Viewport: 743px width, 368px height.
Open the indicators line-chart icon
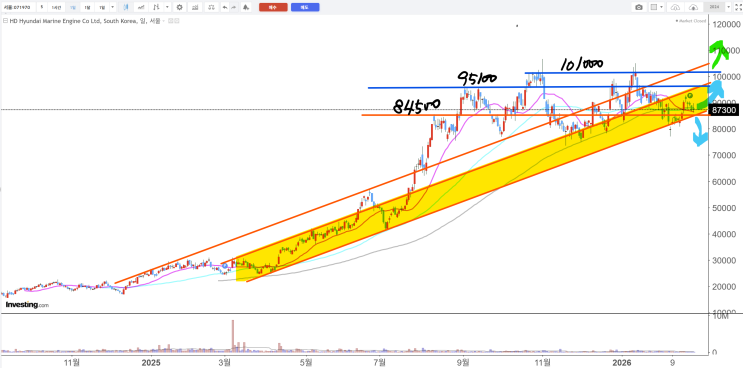tap(141, 7)
